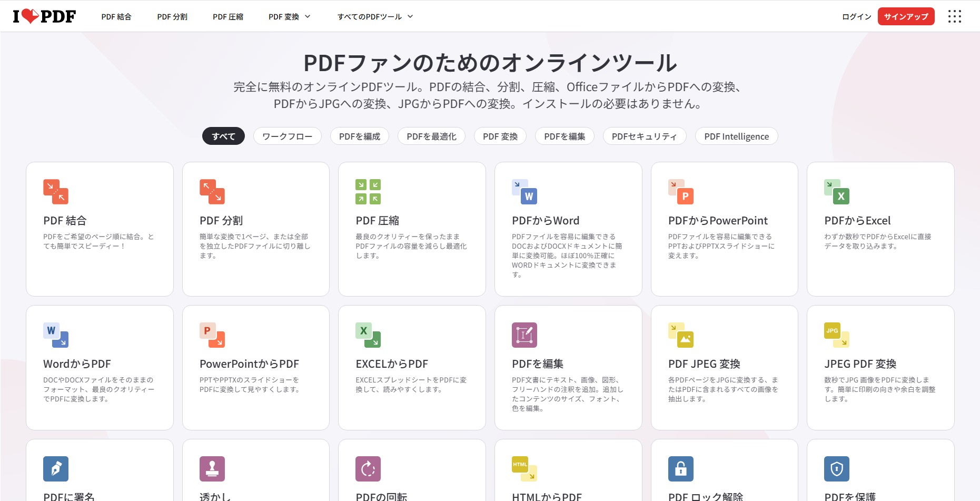Open the PDF 圧縮 card title
Image resolution: width=980 pixels, height=501 pixels.
[x=378, y=221]
